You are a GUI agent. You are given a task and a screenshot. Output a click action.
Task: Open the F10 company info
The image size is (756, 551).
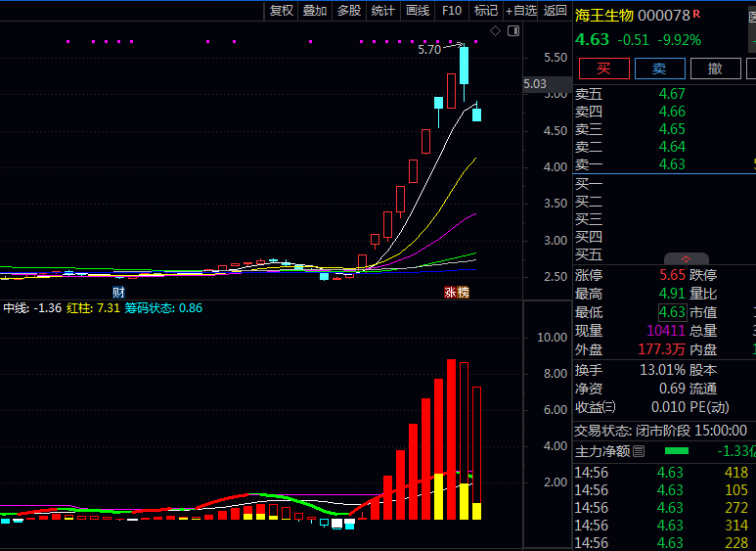point(452,10)
